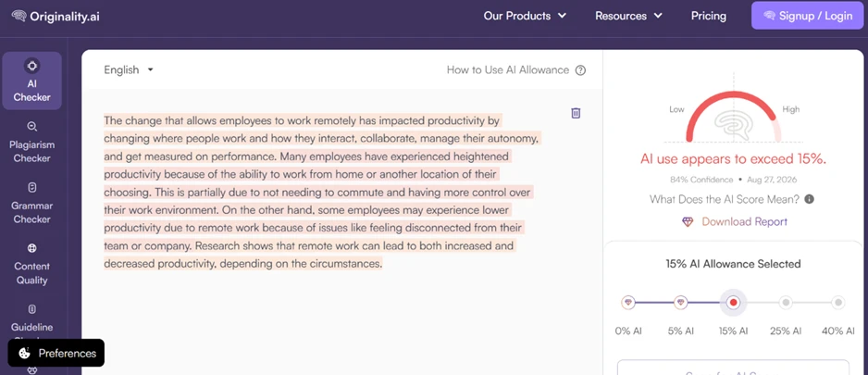Click the Download Report link
The image size is (868, 375).
pyautogui.click(x=734, y=221)
